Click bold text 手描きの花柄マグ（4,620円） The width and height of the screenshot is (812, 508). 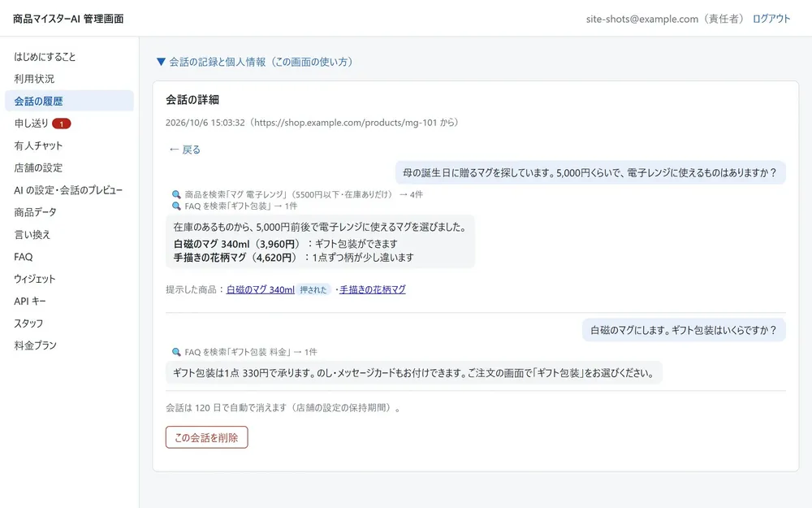coord(236,257)
